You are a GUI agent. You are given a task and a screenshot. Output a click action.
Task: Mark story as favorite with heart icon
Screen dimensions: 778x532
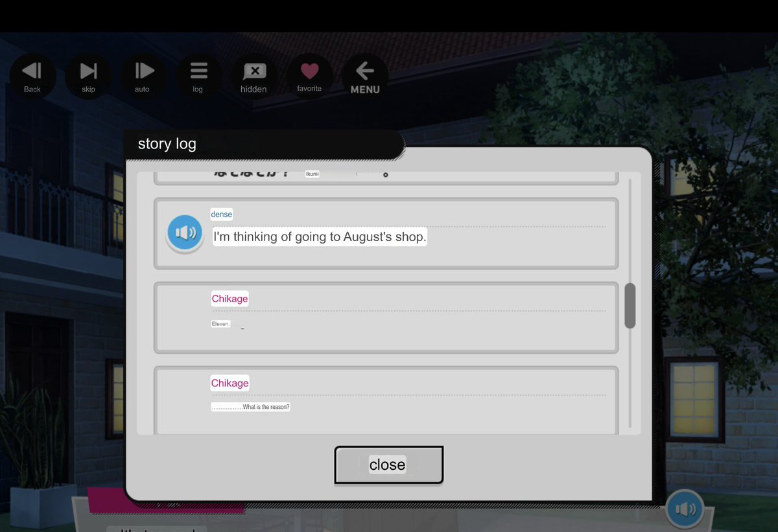[309, 76]
